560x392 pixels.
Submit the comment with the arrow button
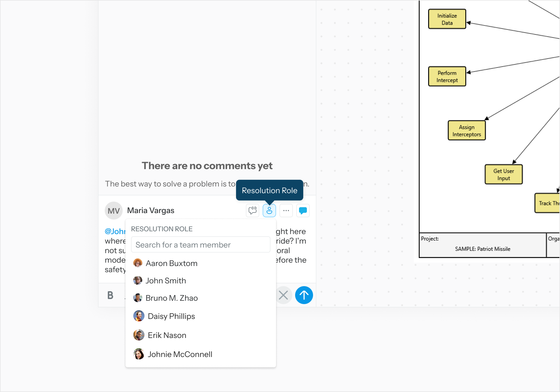(304, 295)
